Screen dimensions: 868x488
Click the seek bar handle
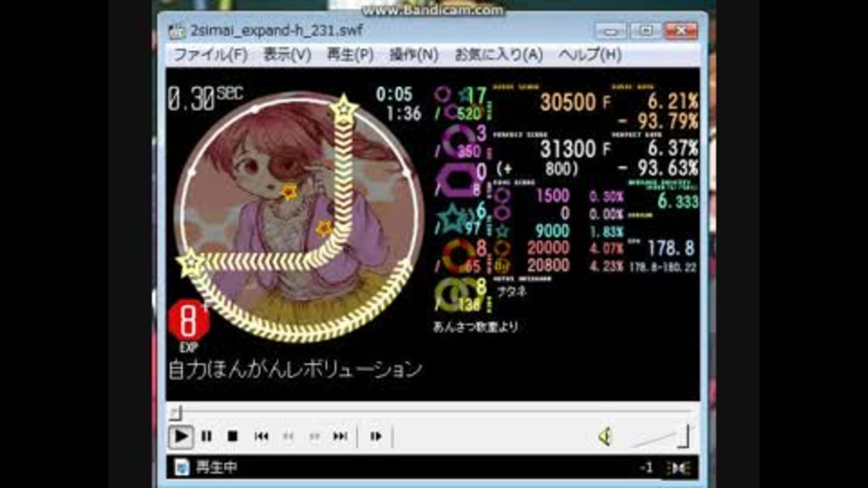point(176,413)
